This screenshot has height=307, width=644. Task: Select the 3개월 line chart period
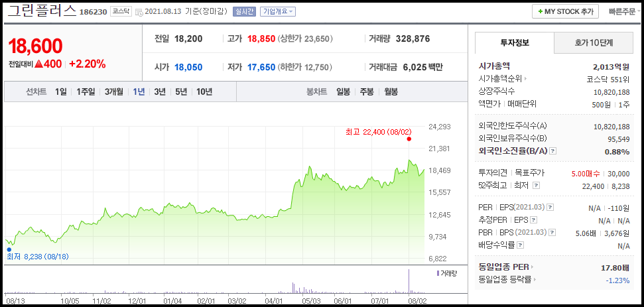[x=114, y=92]
